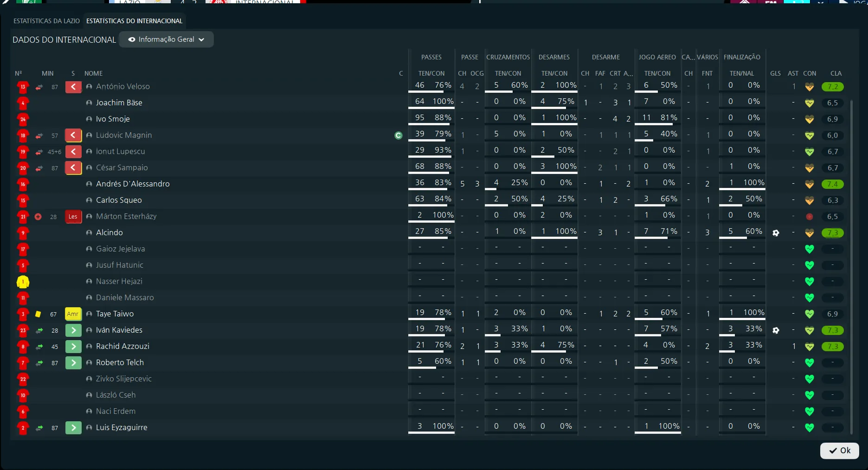
Task: Open player Joachim Bäse
Action: 119,103
